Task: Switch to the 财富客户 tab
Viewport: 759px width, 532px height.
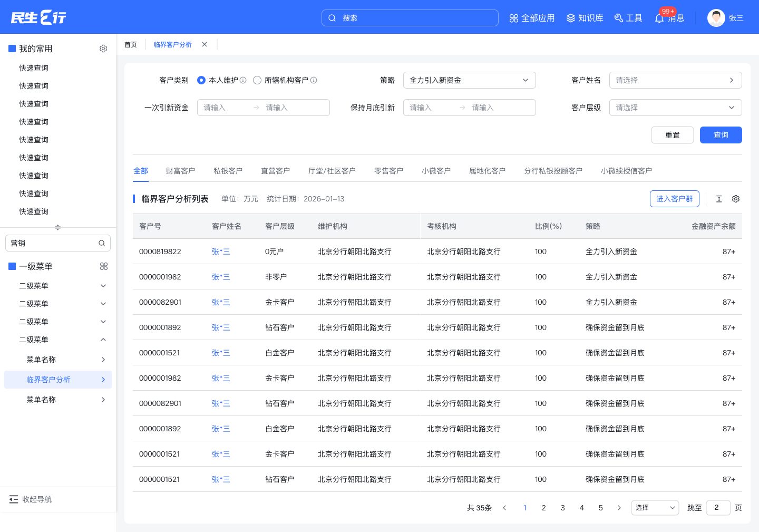Action: click(x=180, y=171)
